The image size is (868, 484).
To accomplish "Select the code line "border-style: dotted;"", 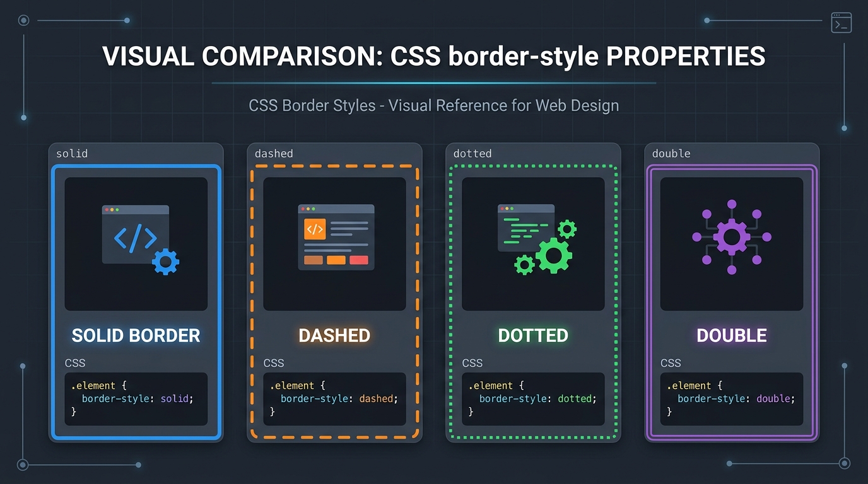I will [x=538, y=399].
